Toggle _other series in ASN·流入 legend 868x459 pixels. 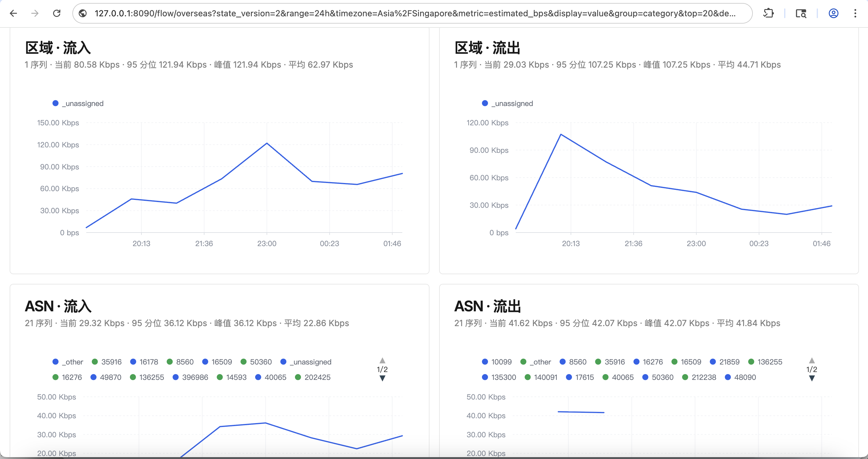[x=68, y=362]
